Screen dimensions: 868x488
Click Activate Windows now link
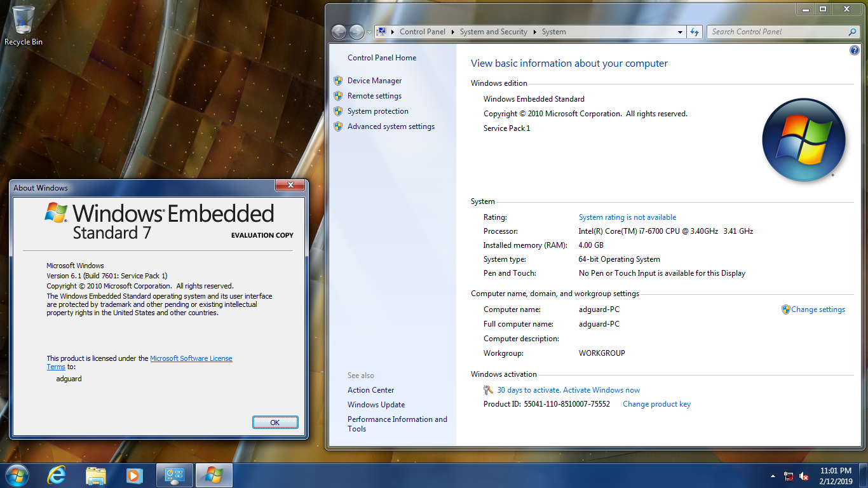(x=601, y=390)
